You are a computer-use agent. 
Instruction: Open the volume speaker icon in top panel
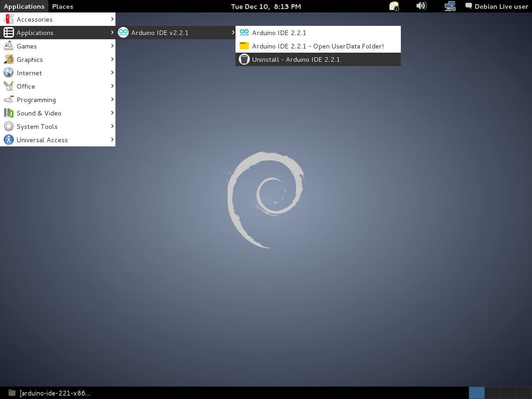pyautogui.click(x=421, y=6)
